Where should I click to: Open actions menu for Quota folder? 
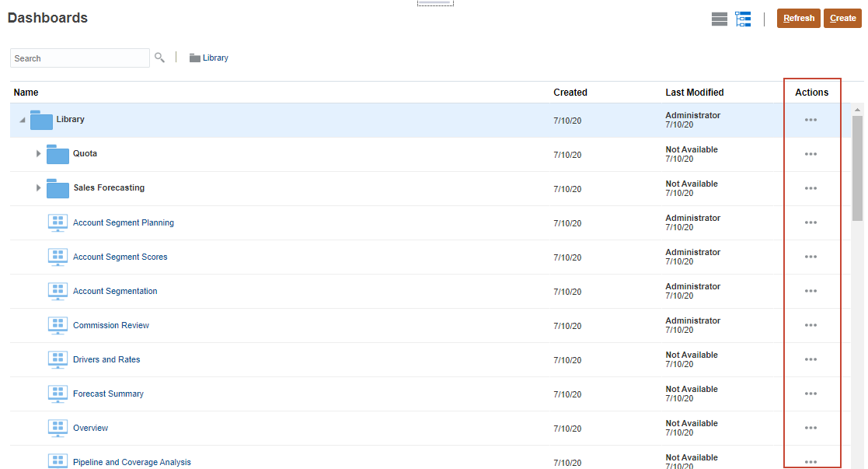tap(810, 154)
